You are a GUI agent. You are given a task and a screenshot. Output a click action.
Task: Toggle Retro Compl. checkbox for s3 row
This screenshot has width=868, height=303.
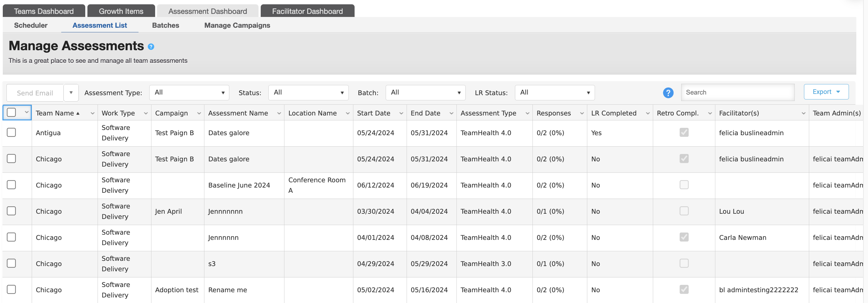(684, 264)
